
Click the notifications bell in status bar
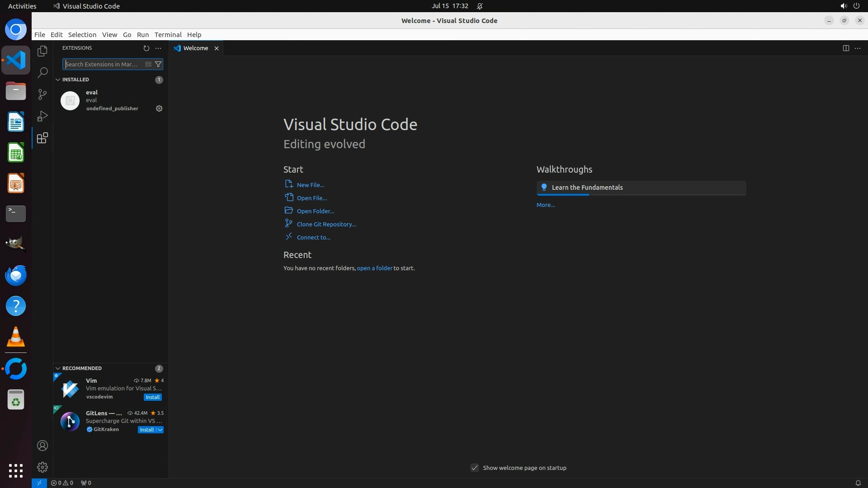(858, 483)
